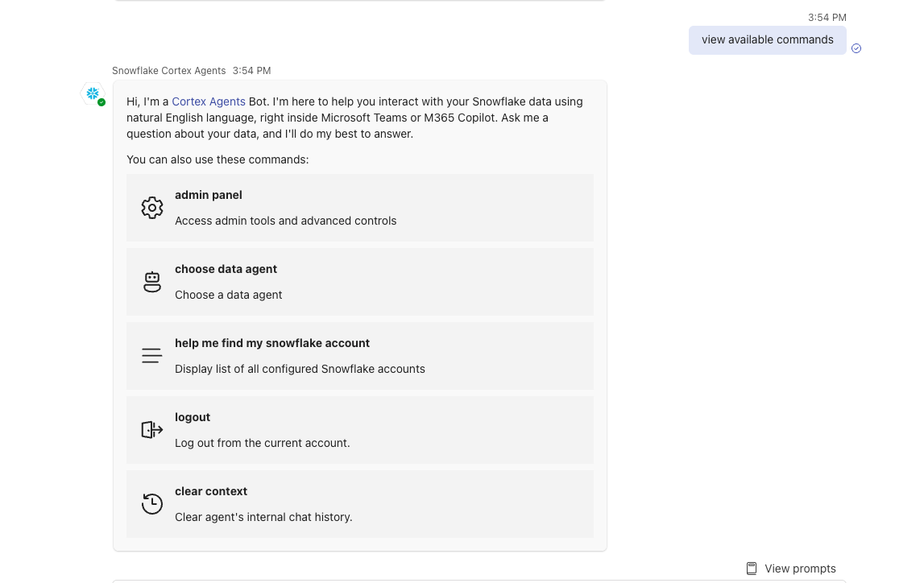Viewport: 924px width, 583px height.
Task: Click the clear context history icon
Action: point(152,504)
